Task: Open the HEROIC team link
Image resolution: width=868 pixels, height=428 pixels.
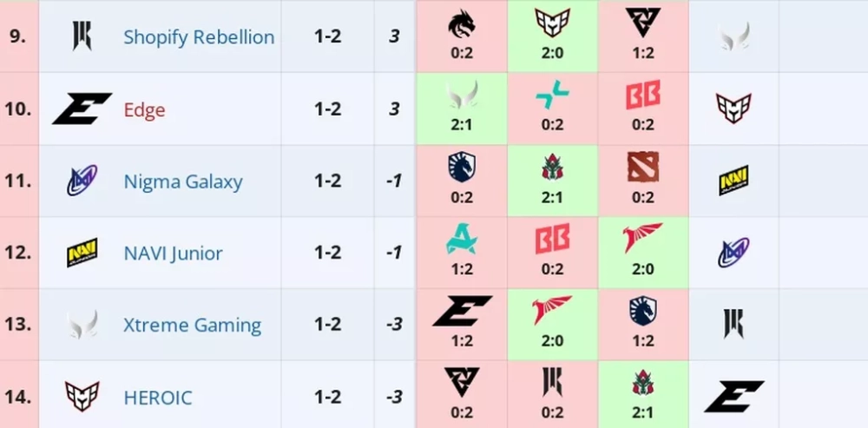Action: coord(158,398)
